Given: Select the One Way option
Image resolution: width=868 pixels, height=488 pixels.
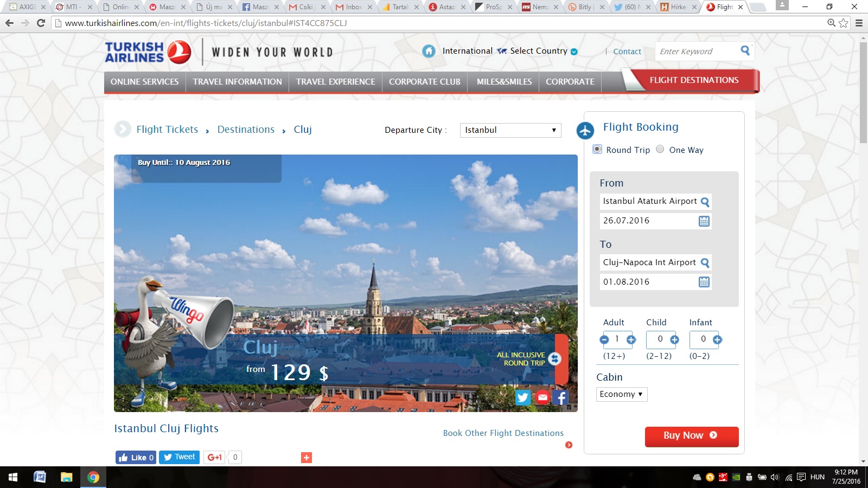Looking at the screenshot, I should pyautogui.click(x=660, y=149).
